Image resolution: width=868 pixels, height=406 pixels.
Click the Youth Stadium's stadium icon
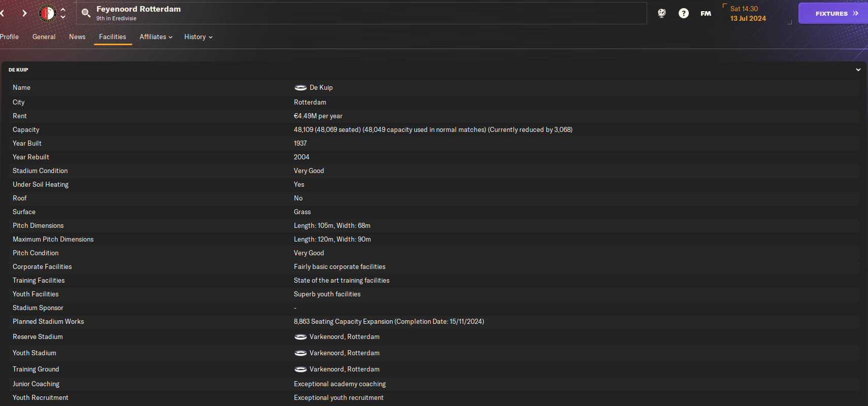(301, 353)
